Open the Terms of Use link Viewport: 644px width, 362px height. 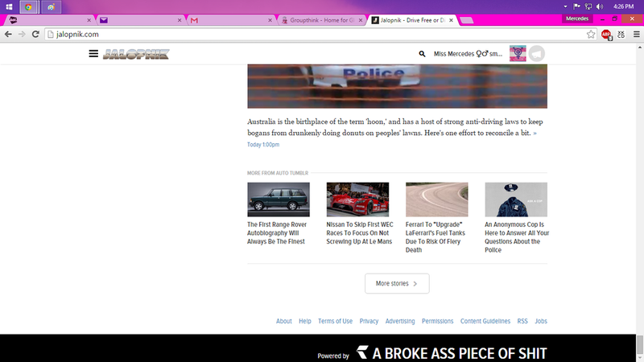pyautogui.click(x=335, y=321)
